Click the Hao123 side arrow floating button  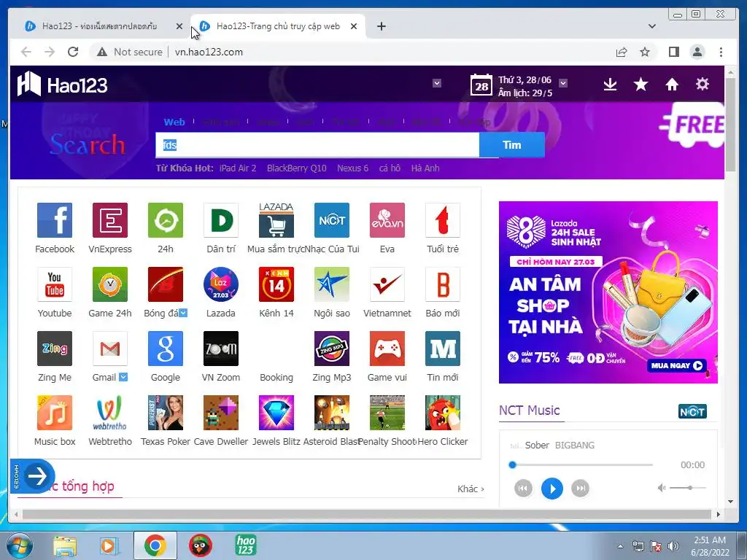(x=32, y=476)
